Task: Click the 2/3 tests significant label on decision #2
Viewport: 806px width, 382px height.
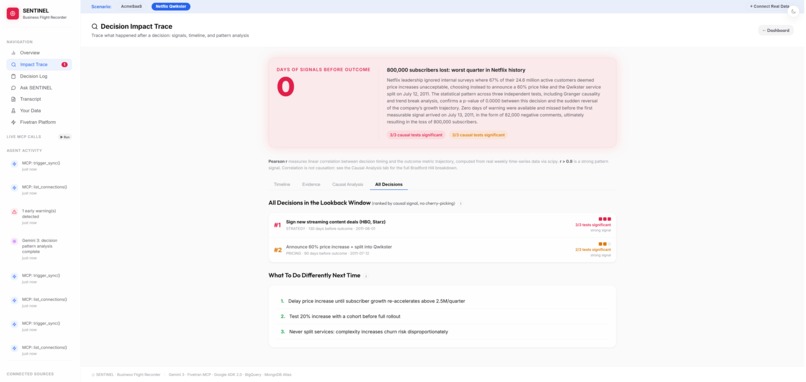Action: (593, 250)
